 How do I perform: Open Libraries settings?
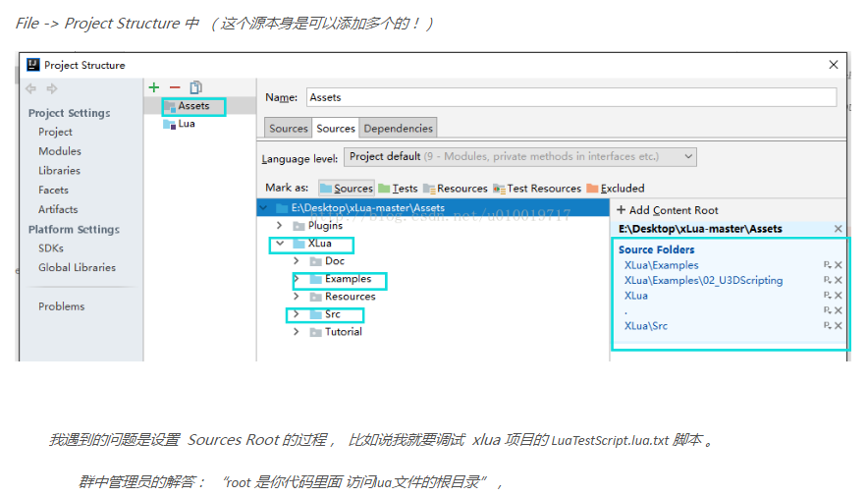tap(59, 171)
